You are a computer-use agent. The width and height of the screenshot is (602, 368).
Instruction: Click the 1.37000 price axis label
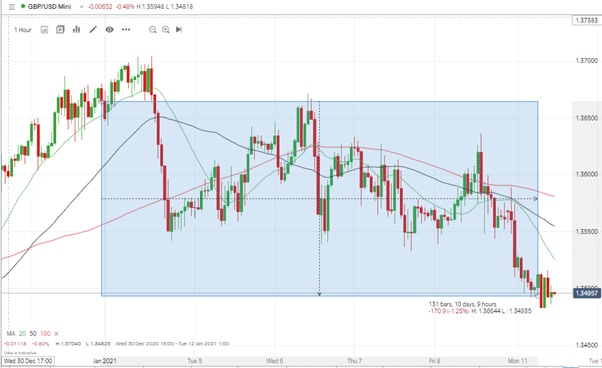coord(586,61)
